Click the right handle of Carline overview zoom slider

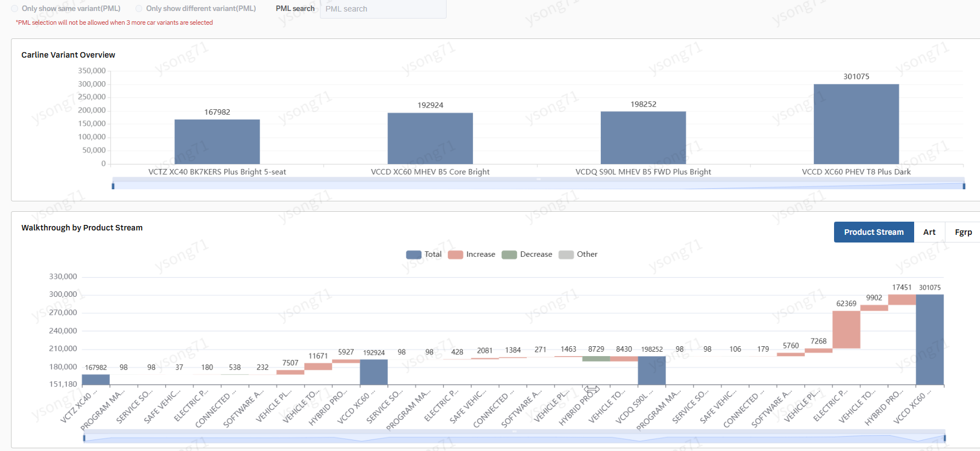[964, 186]
